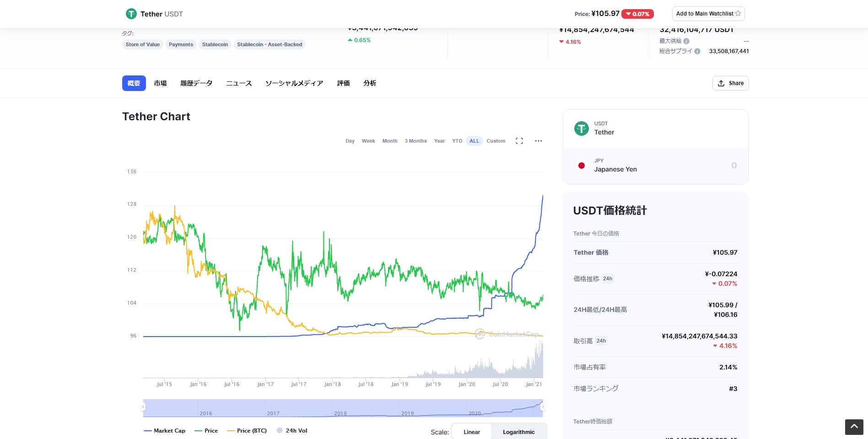This screenshot has width=868, height=439.
Task: Toggle Market Cap line in legend
Action: coord(165,431)
